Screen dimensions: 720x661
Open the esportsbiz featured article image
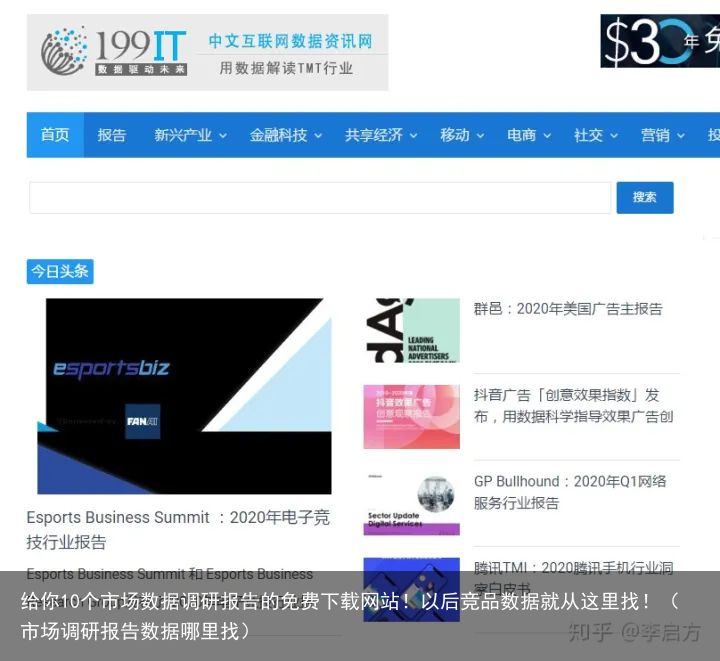click(x=184, y=396)
